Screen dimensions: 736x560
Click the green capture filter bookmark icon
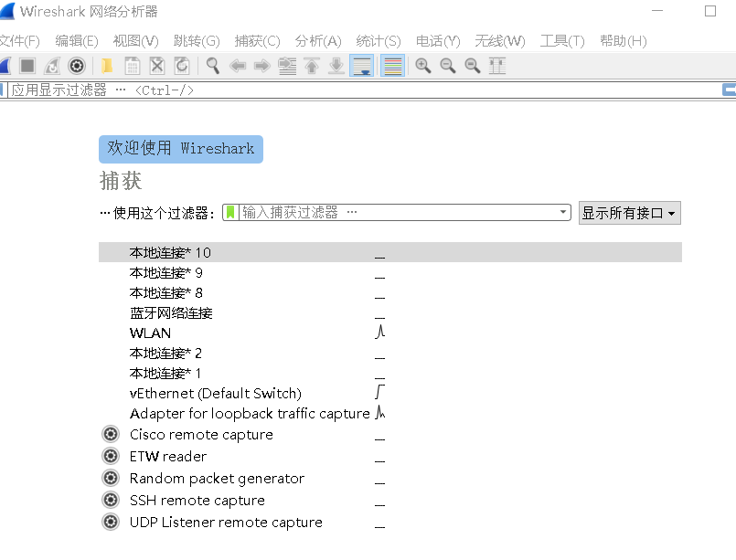tap(230, 212)
